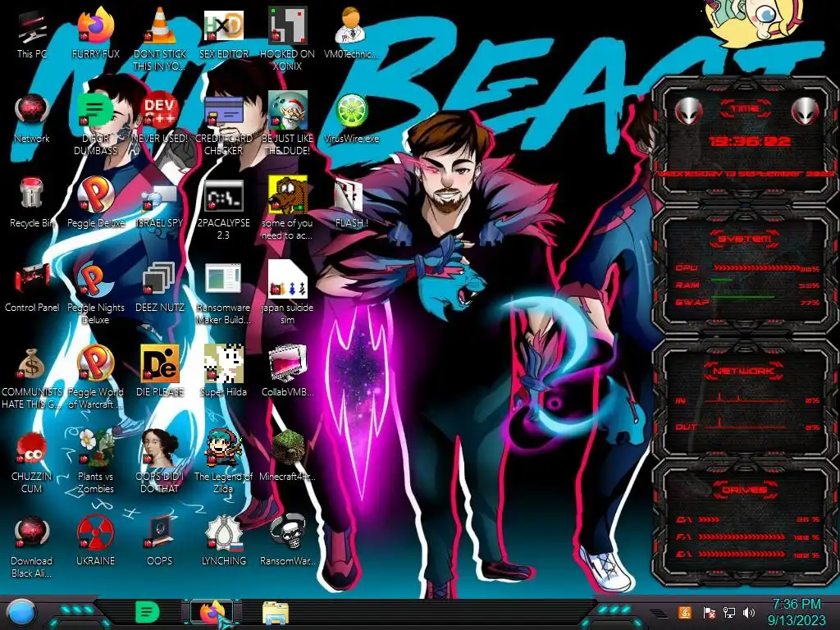This screenshot has height=630, width=840.
Task: Click the DRIVES widget header
Action: (743, 490)
